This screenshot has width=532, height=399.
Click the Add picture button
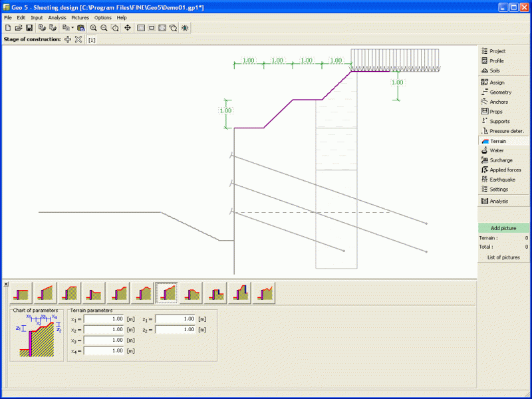pos(503,228)
